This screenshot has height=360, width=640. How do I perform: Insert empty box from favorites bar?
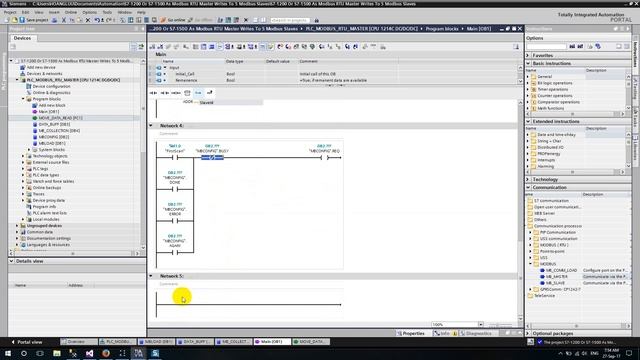click(187, 93)
